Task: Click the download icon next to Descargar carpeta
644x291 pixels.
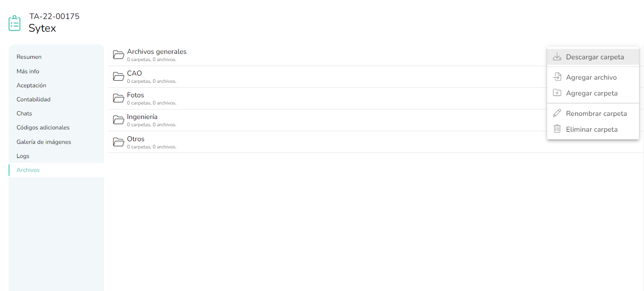Action: (557, 57)
